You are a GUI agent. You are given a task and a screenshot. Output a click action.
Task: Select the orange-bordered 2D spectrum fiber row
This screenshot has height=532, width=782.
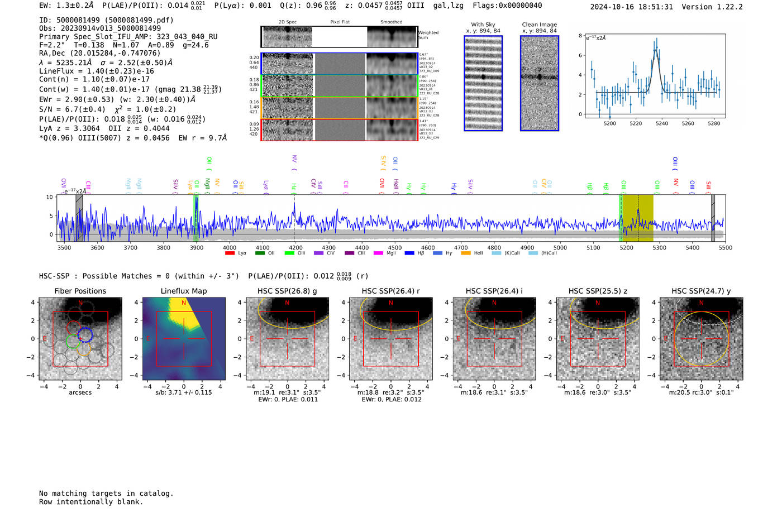pos(340,108)
